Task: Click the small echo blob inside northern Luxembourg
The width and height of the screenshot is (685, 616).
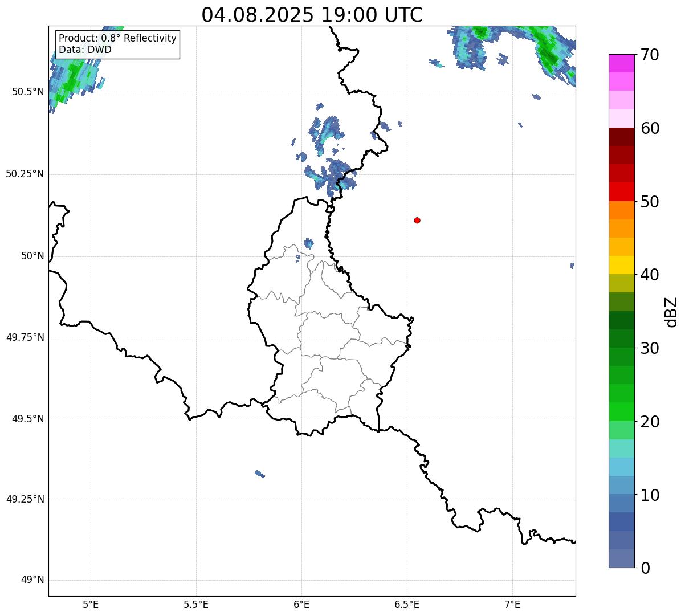Action: 308,244
